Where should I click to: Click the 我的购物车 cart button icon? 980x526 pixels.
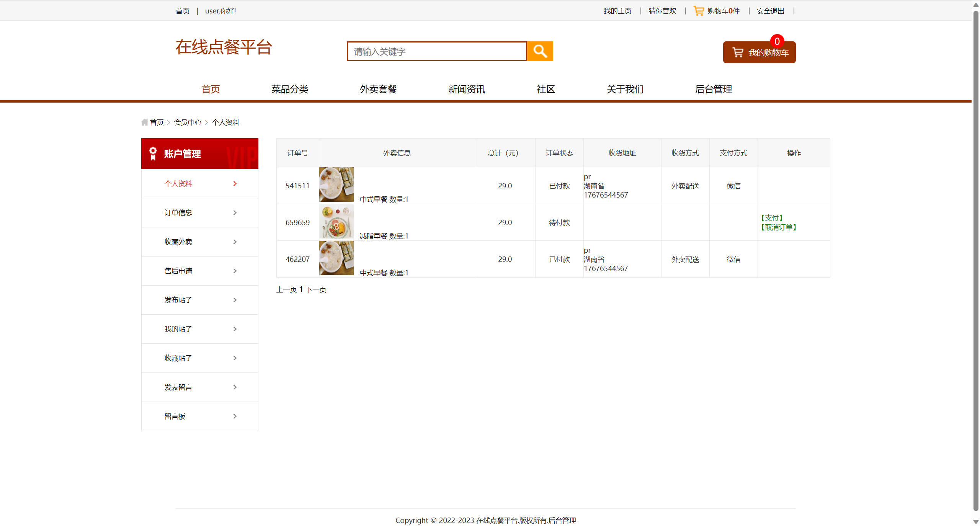click(x=737, y=52)
